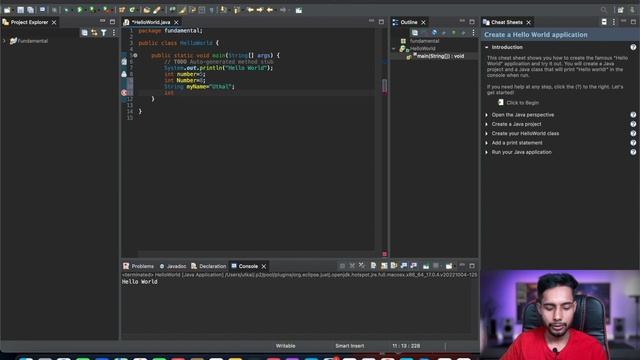Click the New Java Class toolbar icon
Viewport: 640px width, 360px height.
[x=132, y=10]
